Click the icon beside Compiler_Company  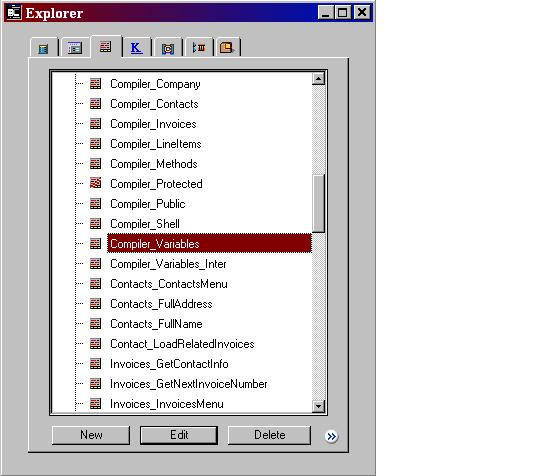(96, 84)
